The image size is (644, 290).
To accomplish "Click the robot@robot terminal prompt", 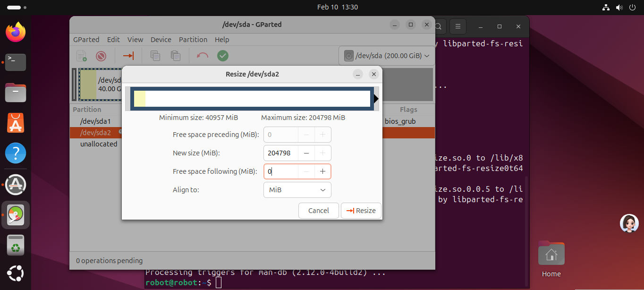I will pos(178,282).
